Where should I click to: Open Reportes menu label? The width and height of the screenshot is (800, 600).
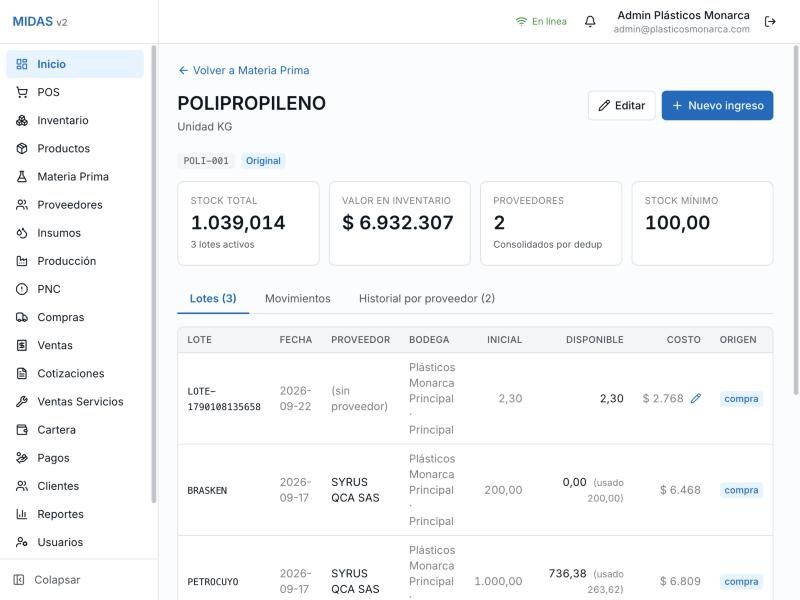click(60, 514)
